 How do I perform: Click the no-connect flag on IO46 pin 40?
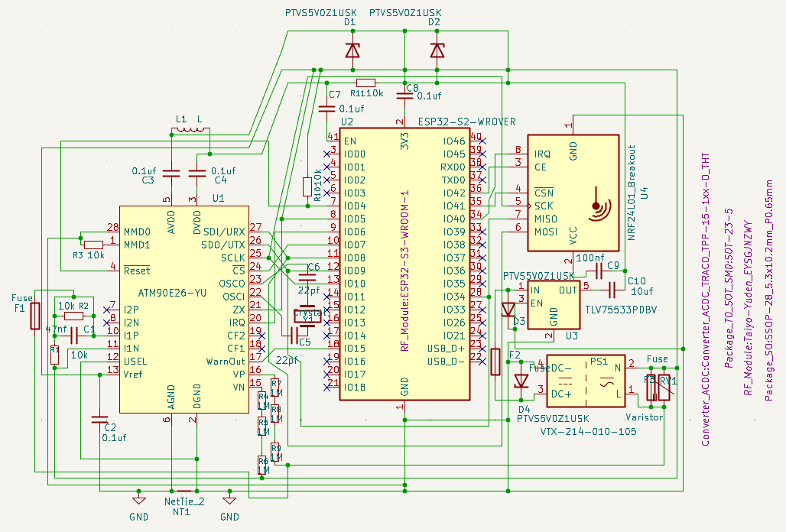coord(482,141)
